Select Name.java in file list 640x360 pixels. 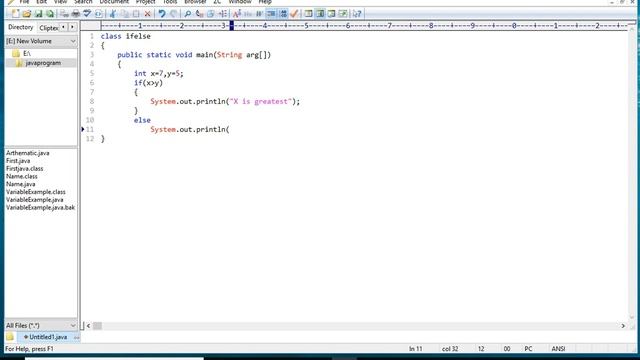click(20, 184)
